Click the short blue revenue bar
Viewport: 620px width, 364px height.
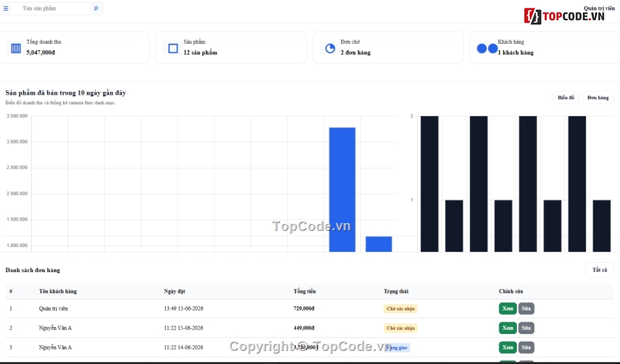click(x=379, y=244)
